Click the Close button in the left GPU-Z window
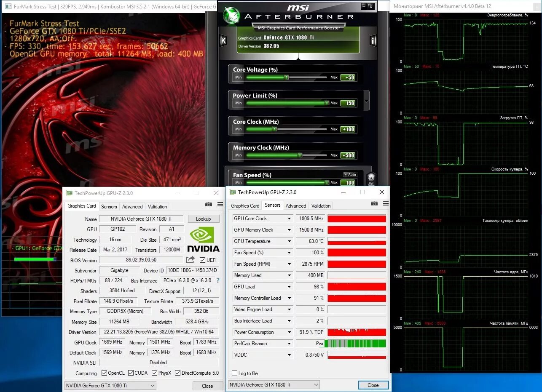 pos(207,386)
